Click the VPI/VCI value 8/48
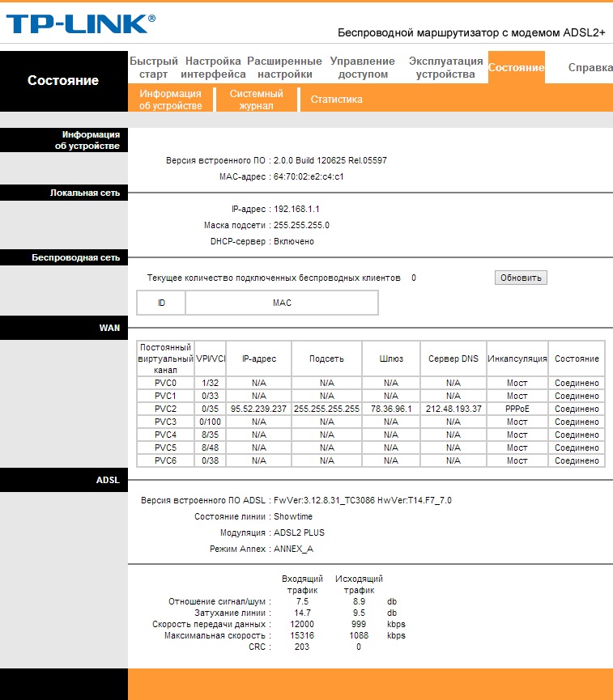 tap(210, 448)
